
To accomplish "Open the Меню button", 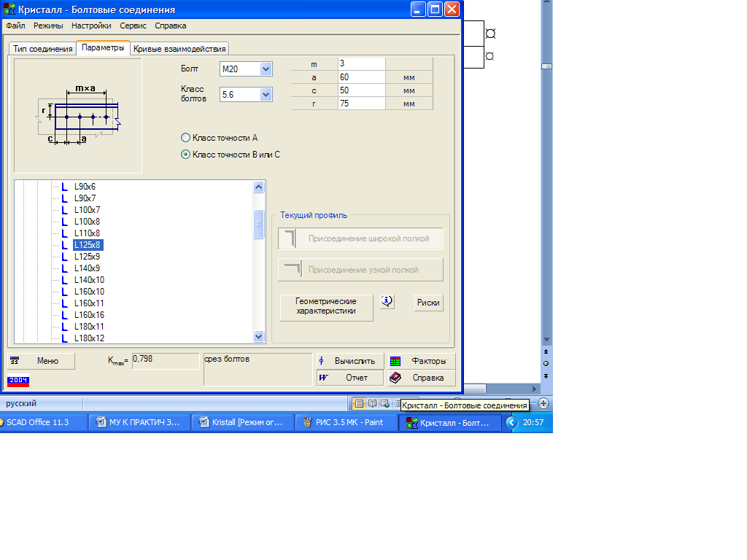I will pos(41,361).
